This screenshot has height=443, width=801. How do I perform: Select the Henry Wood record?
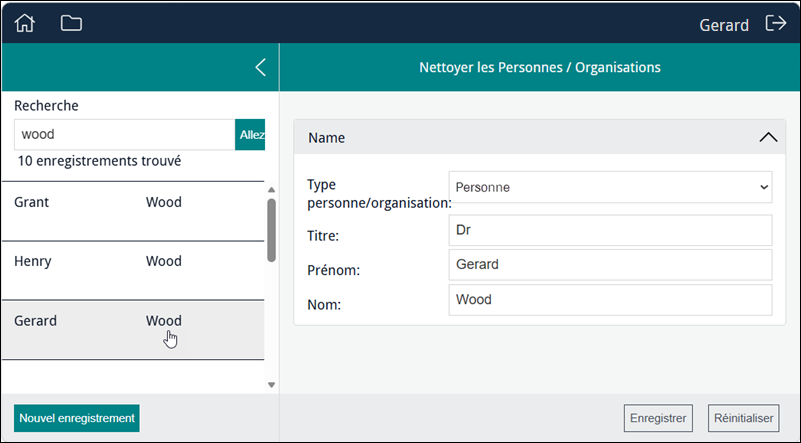pyautogui.click(x=133, y=270)
